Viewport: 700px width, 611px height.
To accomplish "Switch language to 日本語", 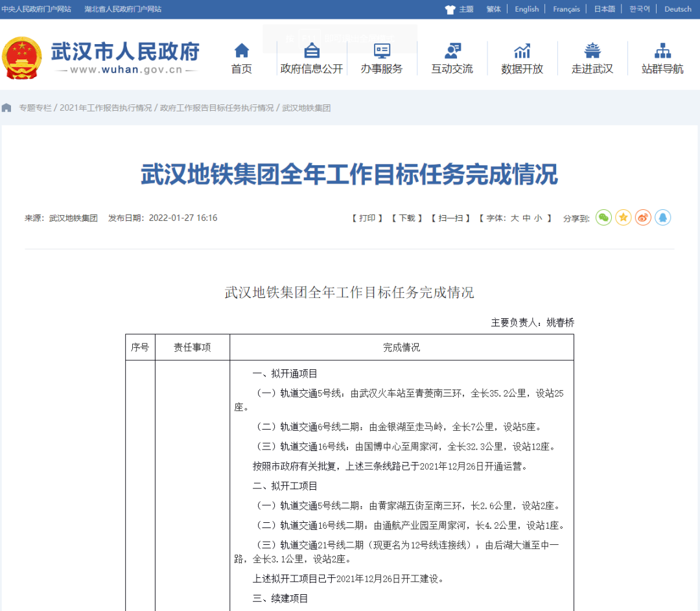I will coord(605,9).
